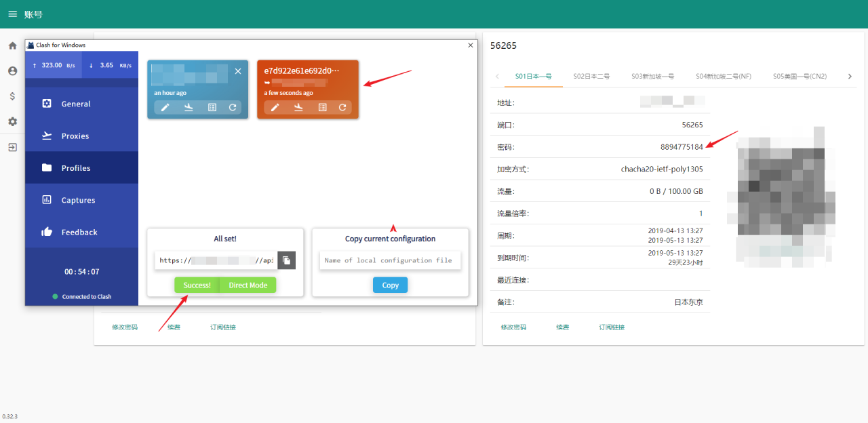
Task: Open account settings via the gear icon
Action: tap(12, 121)
